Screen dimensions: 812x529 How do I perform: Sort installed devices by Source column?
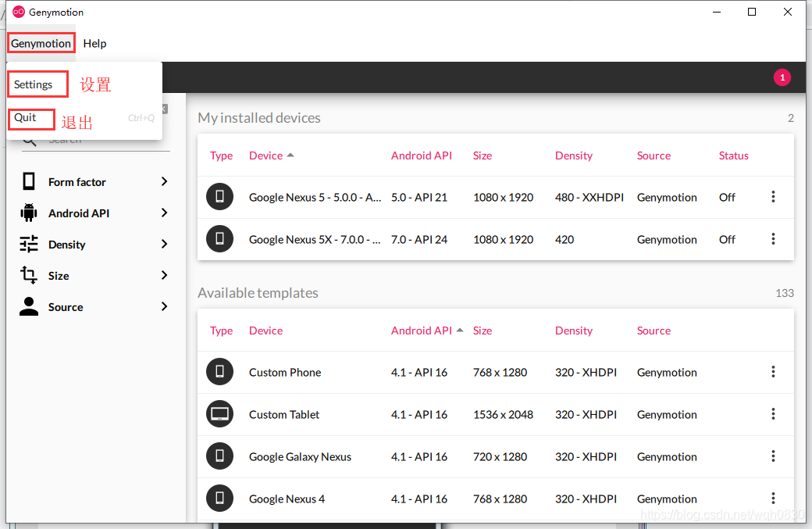pyautogui.click(x=654, y=155)
